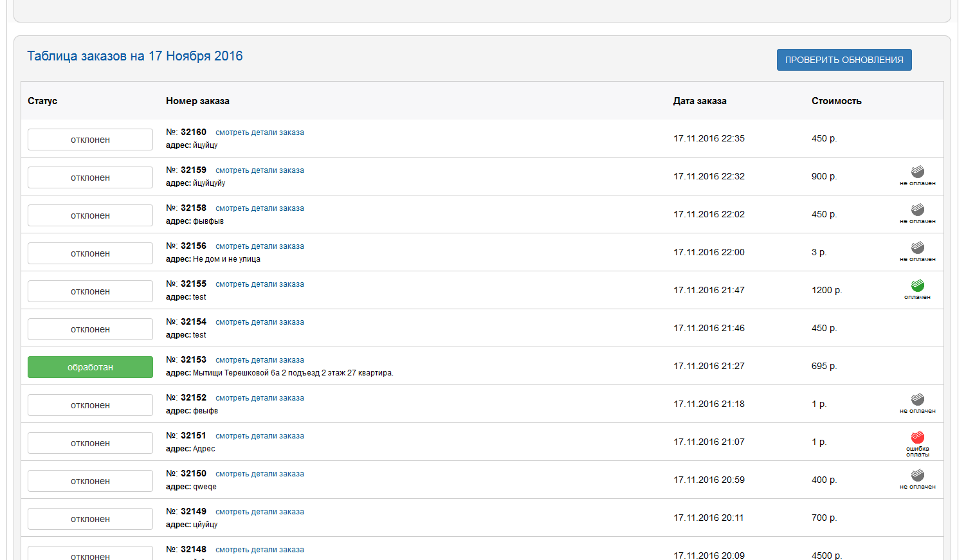Click the price 400 р.
Screen dimensions: 966x560
pos(824,480)
